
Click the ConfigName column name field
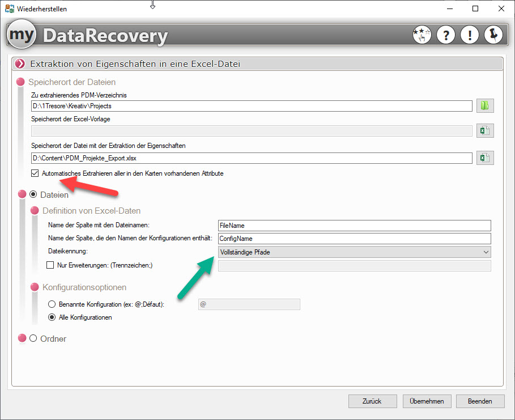(x=355, y=239)
